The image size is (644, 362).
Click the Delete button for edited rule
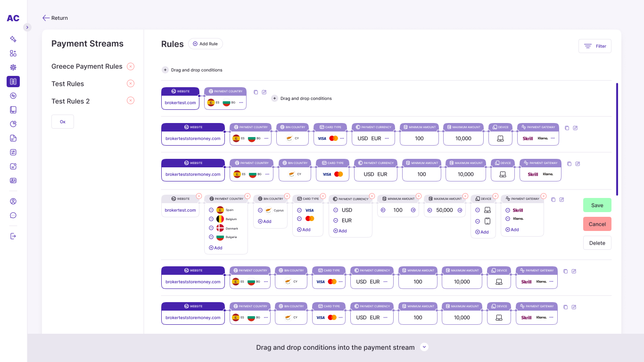(597, 243)
